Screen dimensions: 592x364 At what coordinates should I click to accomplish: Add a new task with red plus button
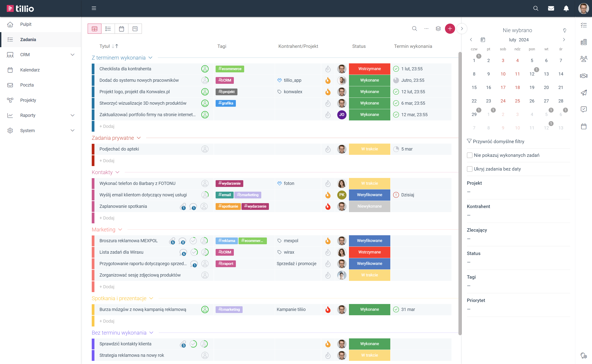[x=450, y=29]
